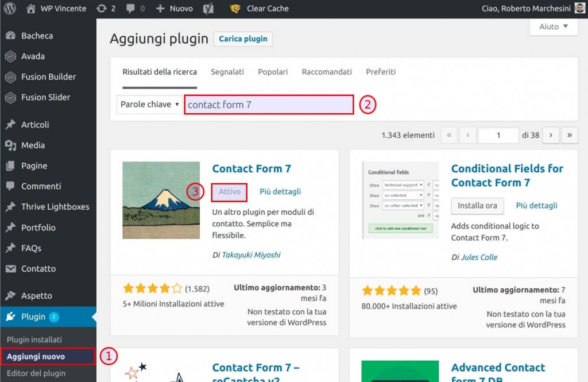The width and height of the screenshot is (588, 382).
Task: Click the Media library icon
Action: pos(10,145)
